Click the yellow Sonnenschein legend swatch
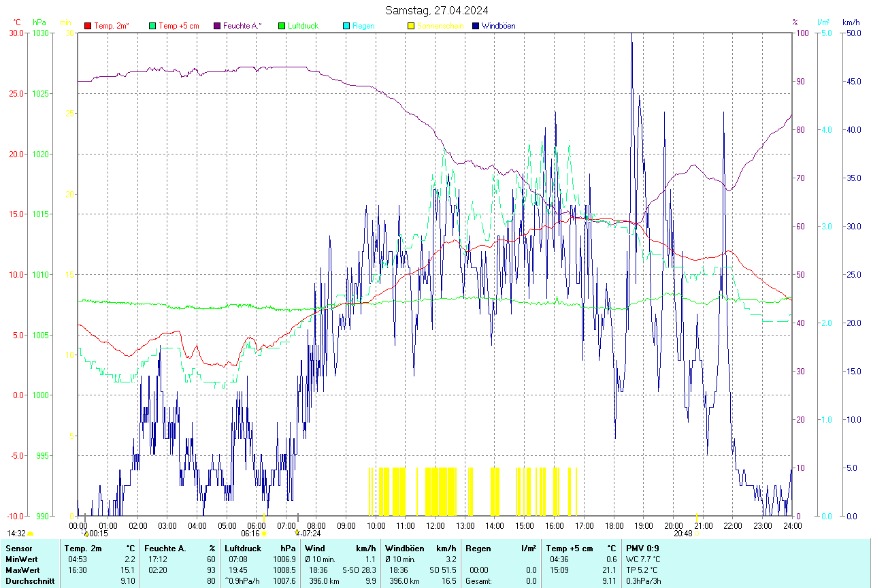This screenshot has height=588, width=871. 411,26
